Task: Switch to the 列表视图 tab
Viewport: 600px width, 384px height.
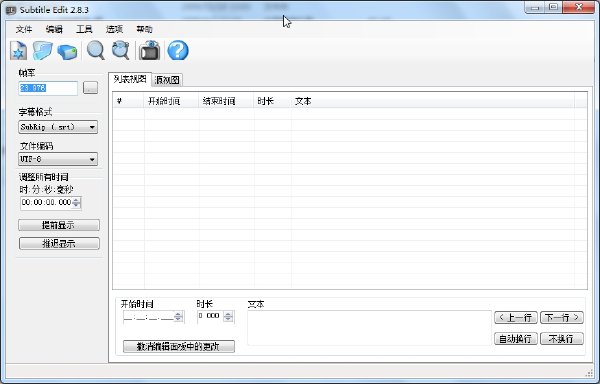Action: (130, 79)
